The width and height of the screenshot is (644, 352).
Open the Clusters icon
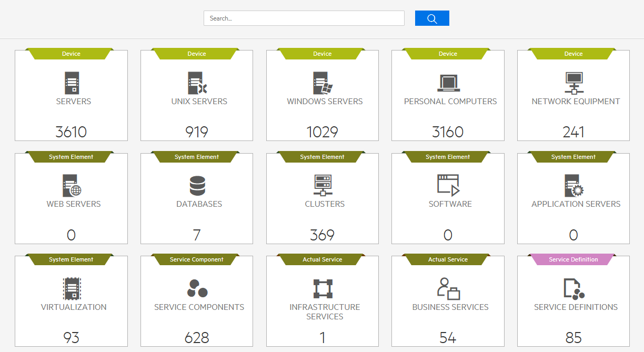click(x=323, y=186)
